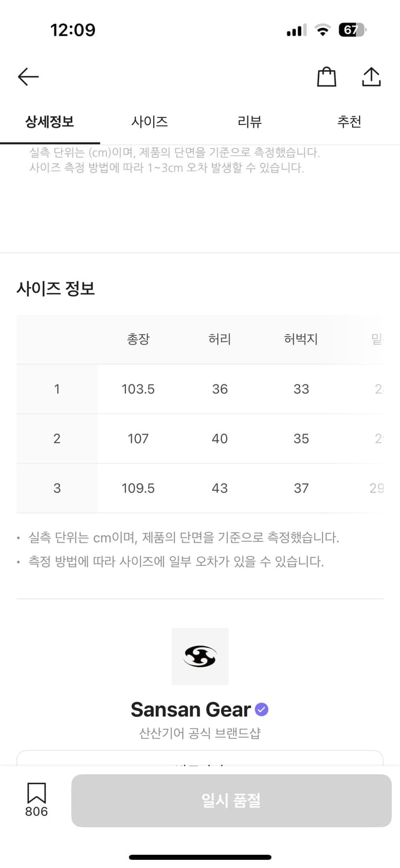Image resolution: width=400 pixels, height=868 pixels.
Task: Select size row 1 in table
Action: tap(57, 389)
